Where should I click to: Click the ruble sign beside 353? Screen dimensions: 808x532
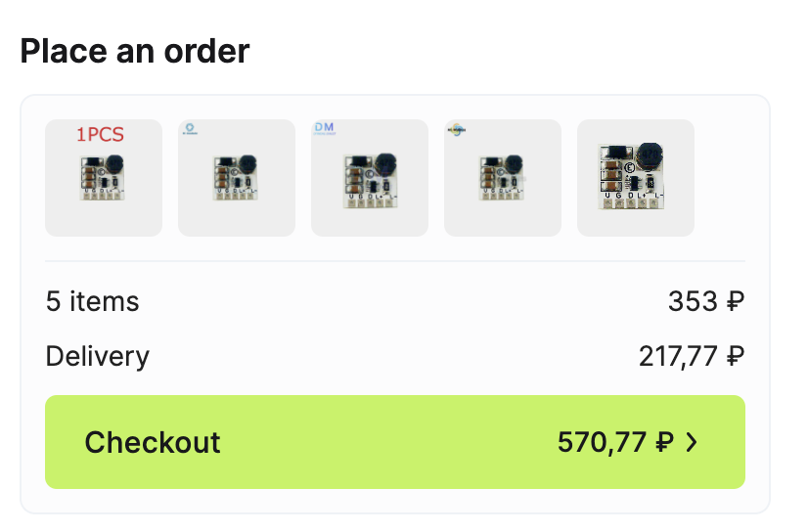point(736,301)
